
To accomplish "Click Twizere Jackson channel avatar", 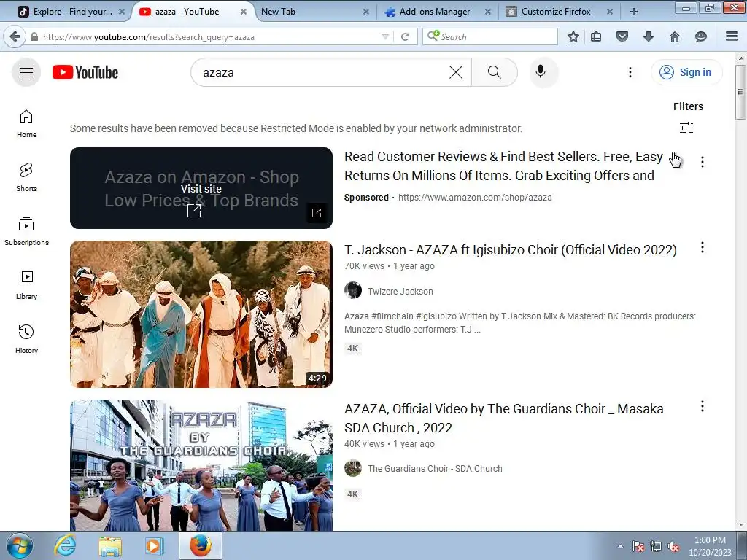I will [x=353, y=290].
